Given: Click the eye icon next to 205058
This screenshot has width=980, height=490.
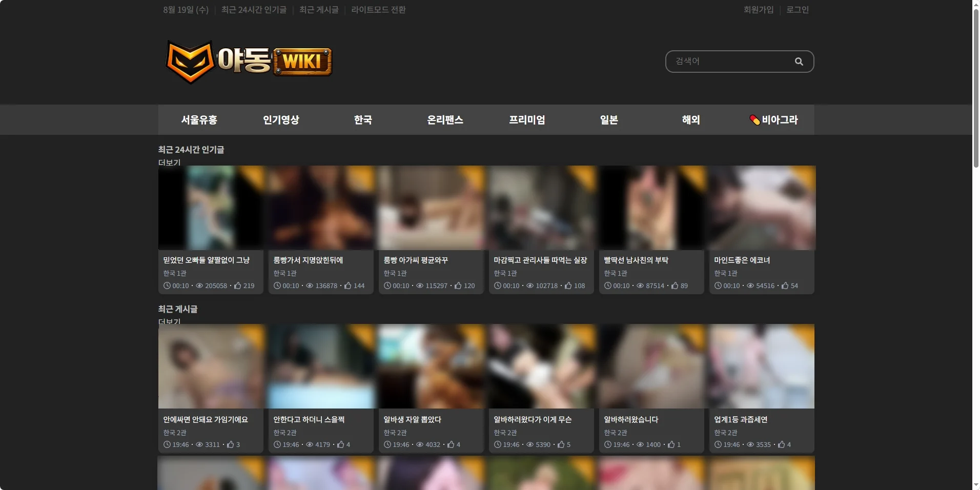Looking at the screenshot, I should (x=199, y=285).
